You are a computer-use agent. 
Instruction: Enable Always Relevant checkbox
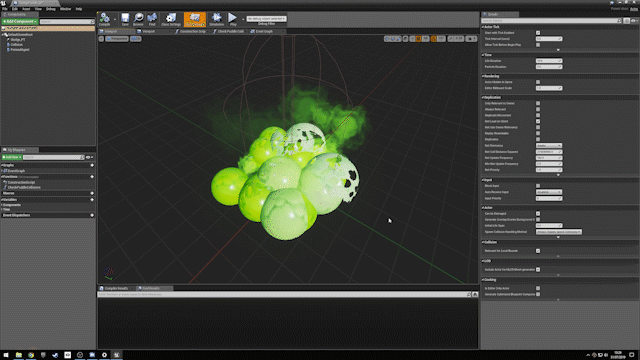point(538,109)
